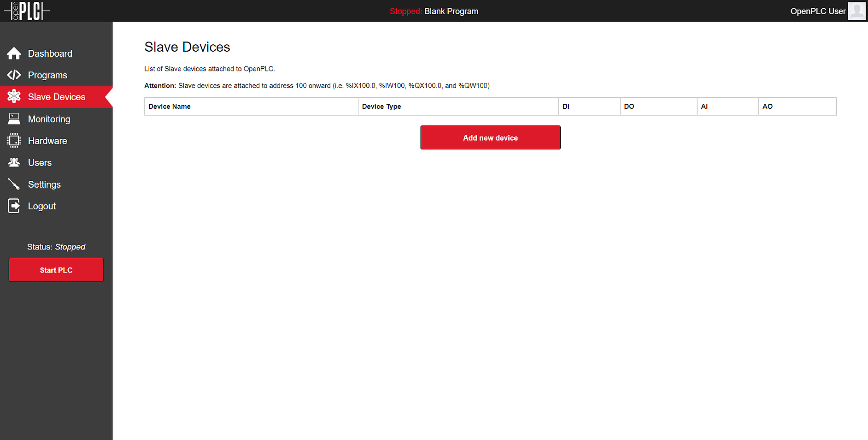868x440 pixels.
Task: Click the Slave Devices icon in sidebar
Action: (x=14, y=96)
